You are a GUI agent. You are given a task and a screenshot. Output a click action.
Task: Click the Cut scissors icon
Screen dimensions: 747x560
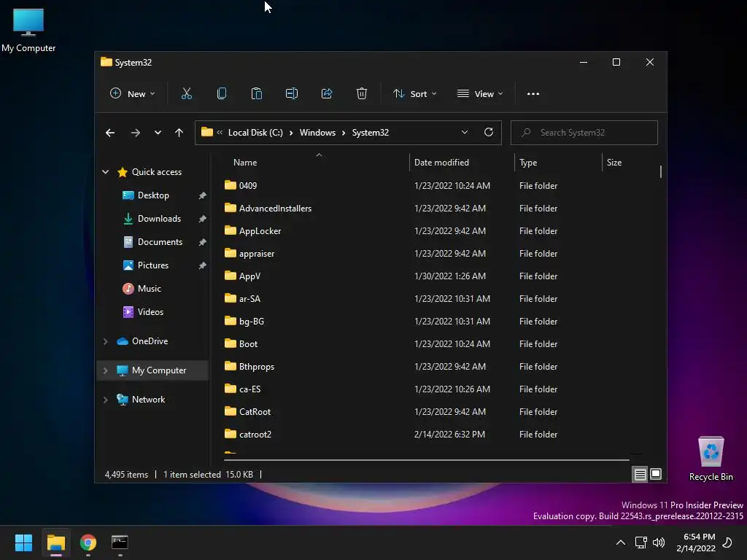coord(186,94)
